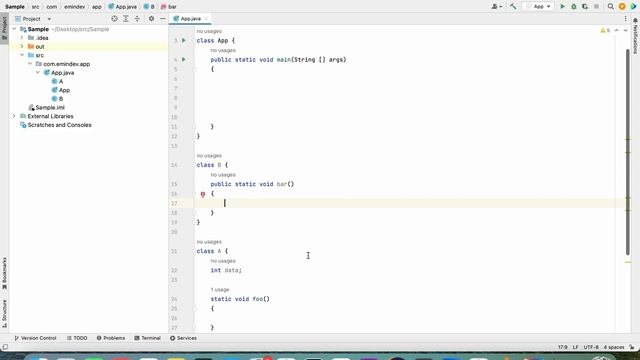The image size is (640, 360).
Task: Toggle the Project side tool window tab
Action: click(4, 27)
